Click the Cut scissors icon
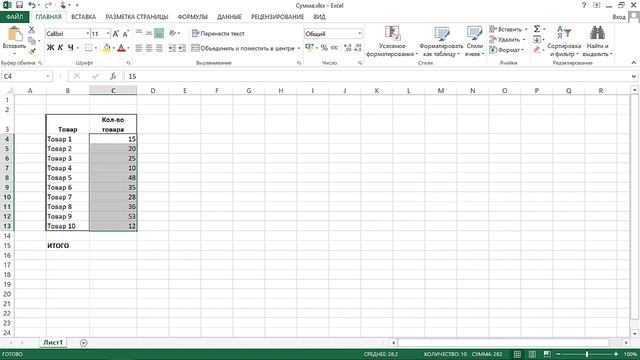Screen dimensions: 640x360 (32, 30)
